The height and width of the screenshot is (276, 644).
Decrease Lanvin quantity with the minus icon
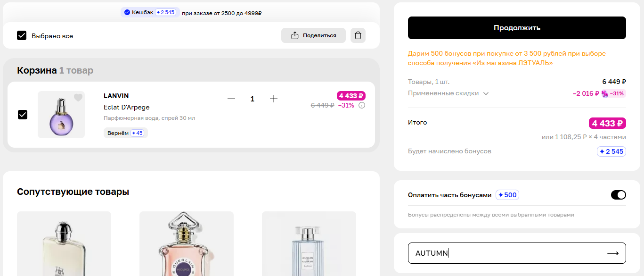click(231, 99)
